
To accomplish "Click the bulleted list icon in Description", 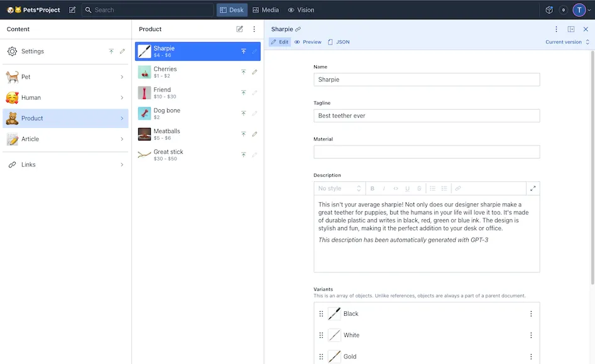I will pos(432,188).
